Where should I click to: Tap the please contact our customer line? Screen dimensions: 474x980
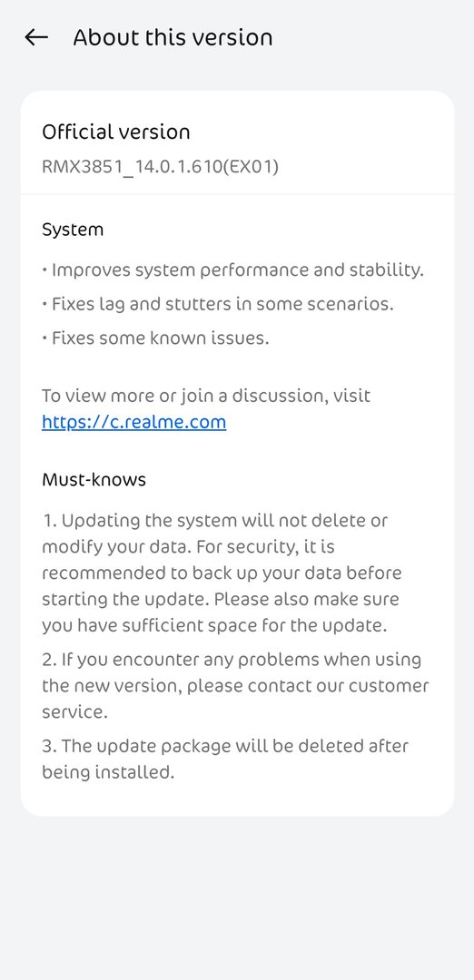point(235,686)
